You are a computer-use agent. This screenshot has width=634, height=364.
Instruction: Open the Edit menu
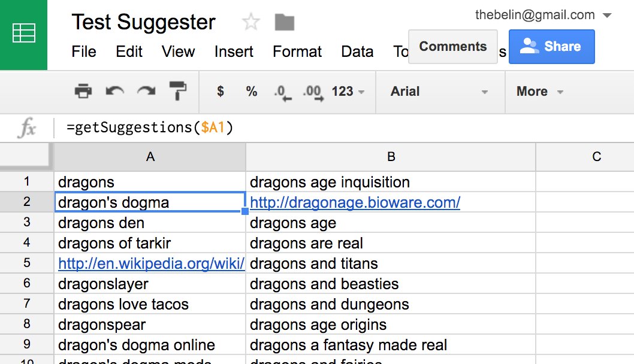click(x=129, y=51)
